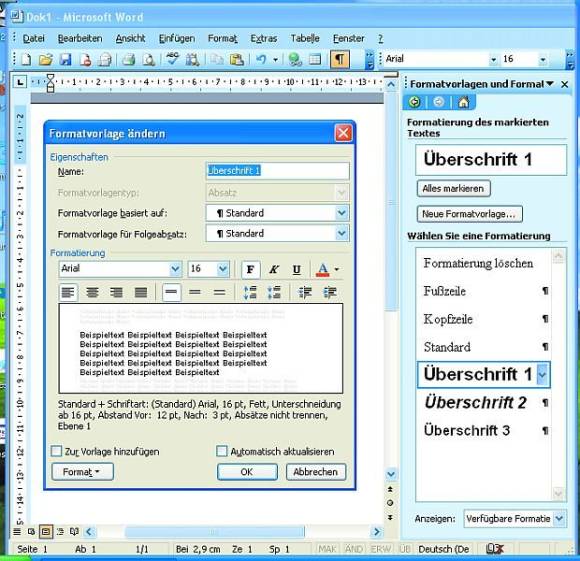Click the home icon in the task pane
580x561 pixels.
coord(464,102)
